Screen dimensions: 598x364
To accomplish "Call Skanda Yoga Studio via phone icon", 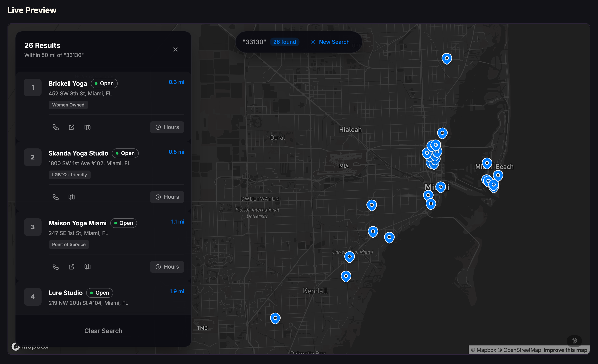I will pyautogui.click(x=55, y=197).
